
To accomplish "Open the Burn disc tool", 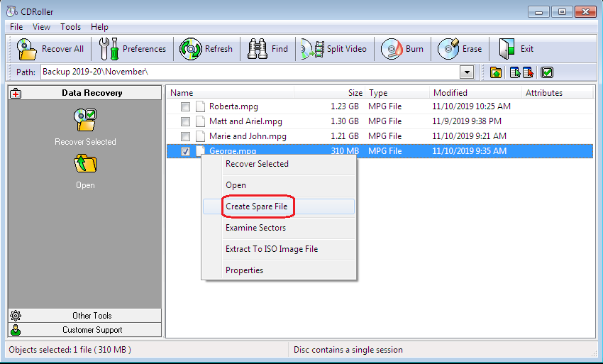I will (x=402, y=49).
